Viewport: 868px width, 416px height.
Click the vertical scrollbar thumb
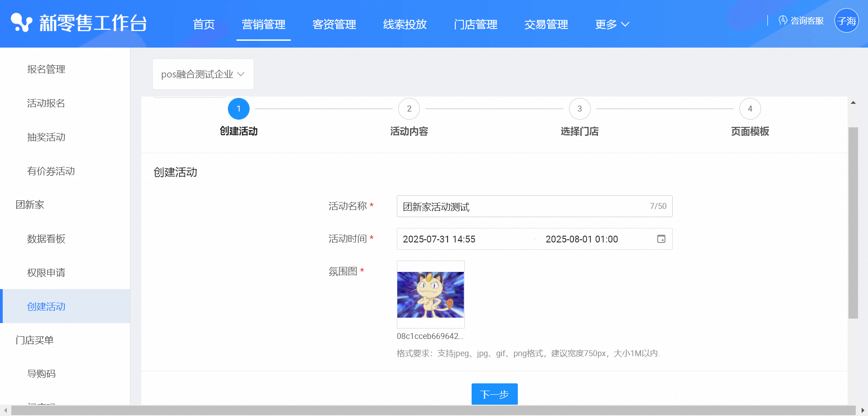point(853,222)
